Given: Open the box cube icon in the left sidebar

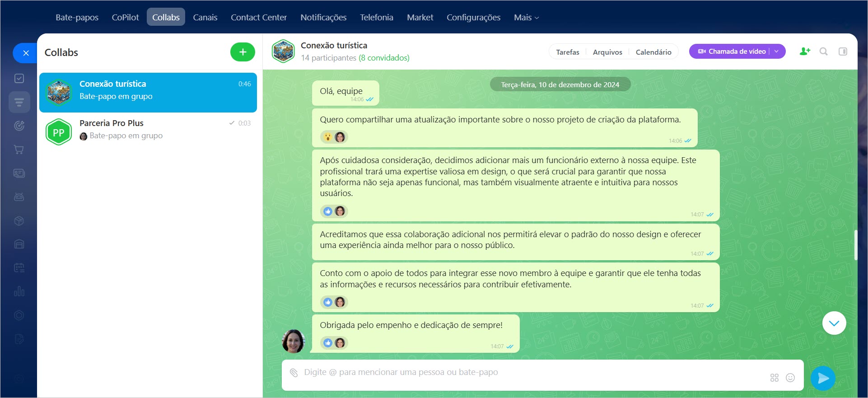Looking at the screenshot, I should click(19, 220).
